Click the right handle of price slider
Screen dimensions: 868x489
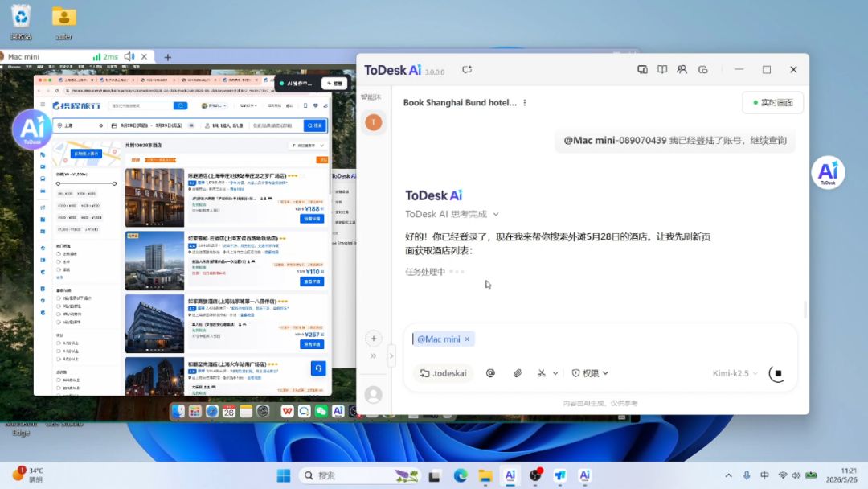(x=115, y=183)
